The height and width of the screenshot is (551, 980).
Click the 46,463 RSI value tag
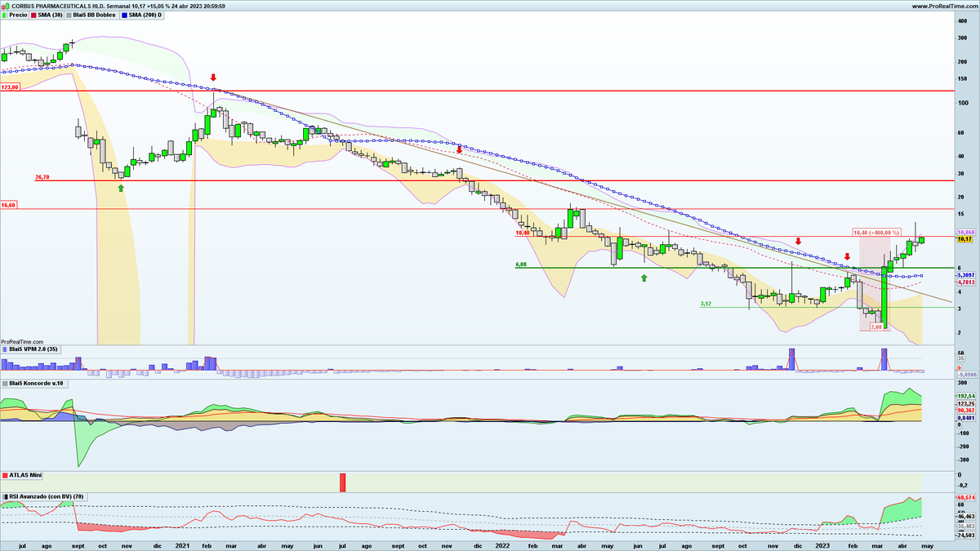click(x=964, y=517)
